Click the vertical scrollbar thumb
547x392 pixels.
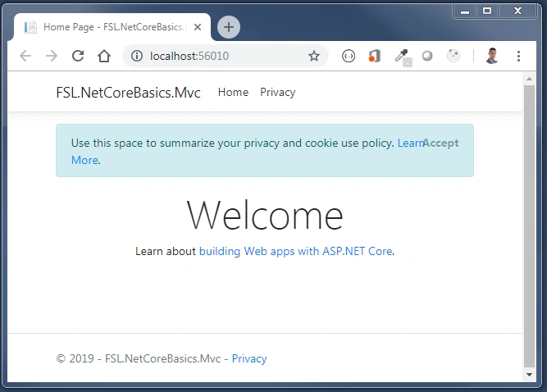(529, 226)
